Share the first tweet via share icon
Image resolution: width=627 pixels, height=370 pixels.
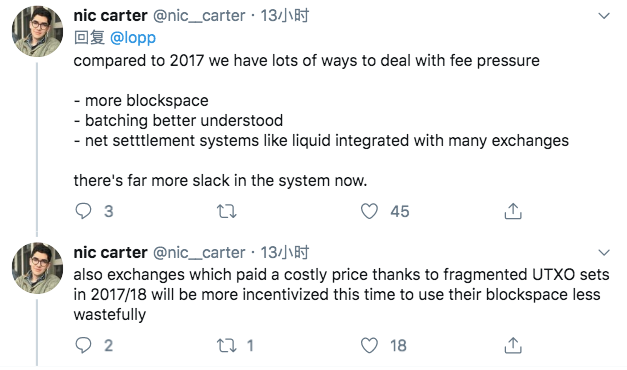513,211
